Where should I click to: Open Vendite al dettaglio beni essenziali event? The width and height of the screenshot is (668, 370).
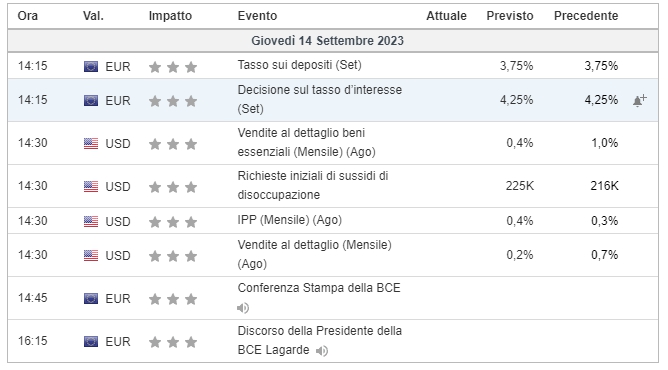[306, 142]
